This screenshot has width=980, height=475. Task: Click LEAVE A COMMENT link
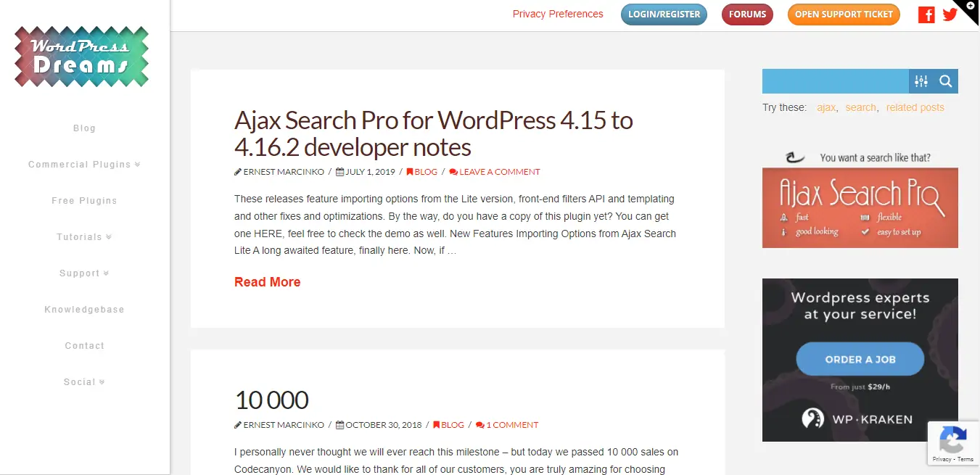tap(495, 172)
